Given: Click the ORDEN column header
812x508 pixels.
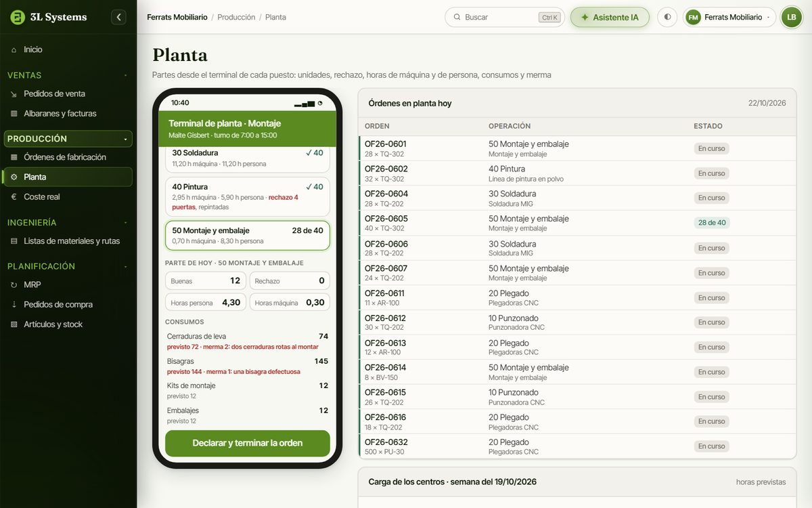Looking at the screenshot, I should 377,126.
